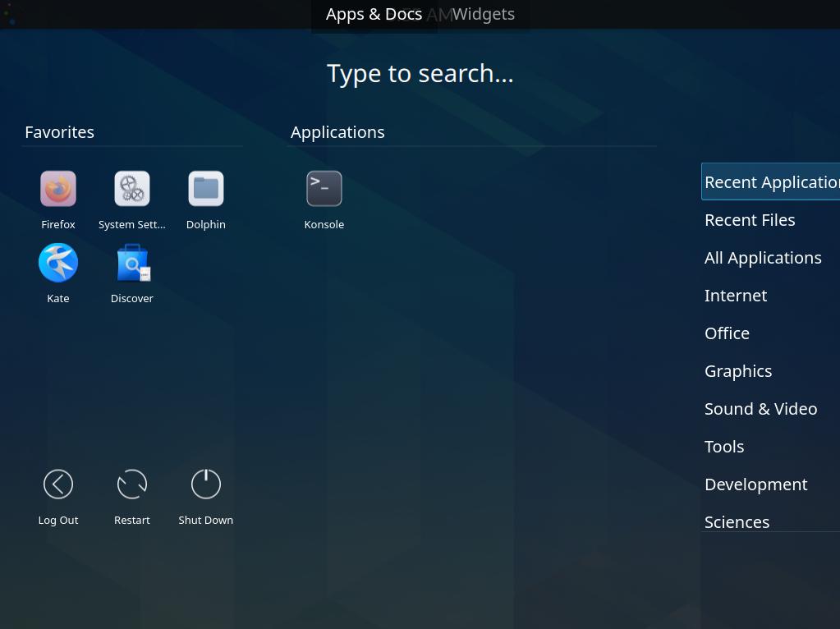Click the Shut Down icon
The image size is (840, 629).
(x=205, y=484)
